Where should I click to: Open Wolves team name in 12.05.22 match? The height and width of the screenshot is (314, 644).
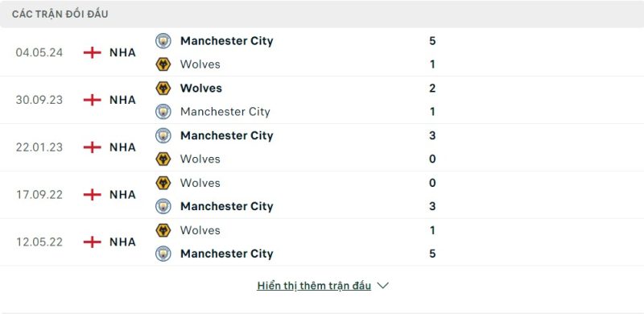(200, 230)
